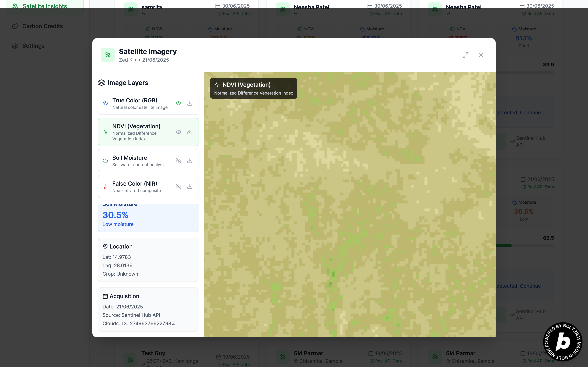Open the Carbon Credits menu item
Image resolution: width=588 pixels, height=367 pixels.
point(43,26)
